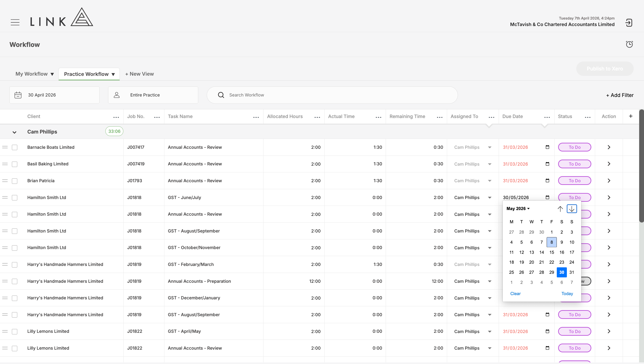Viewport: 644px width, 364px height.
Task: Click Add Filter
Action: coord(620,95)
